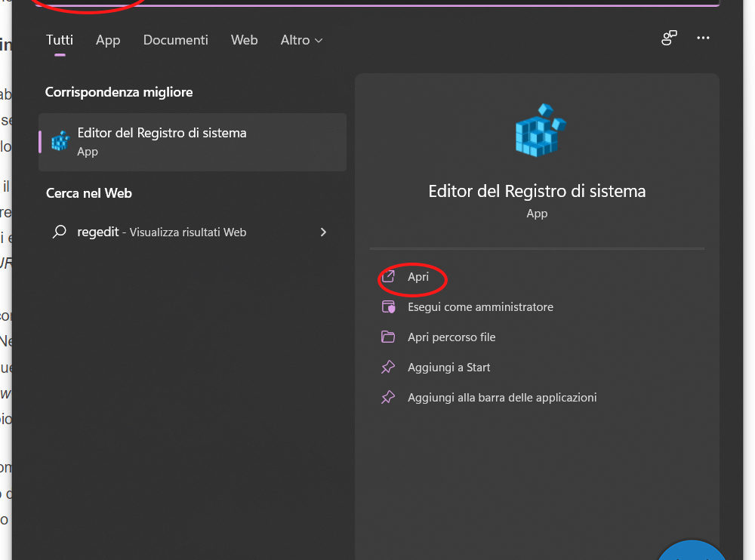755x560 pixels.
Task: Click the Registry Editor icon in best match
Action: 60,141
